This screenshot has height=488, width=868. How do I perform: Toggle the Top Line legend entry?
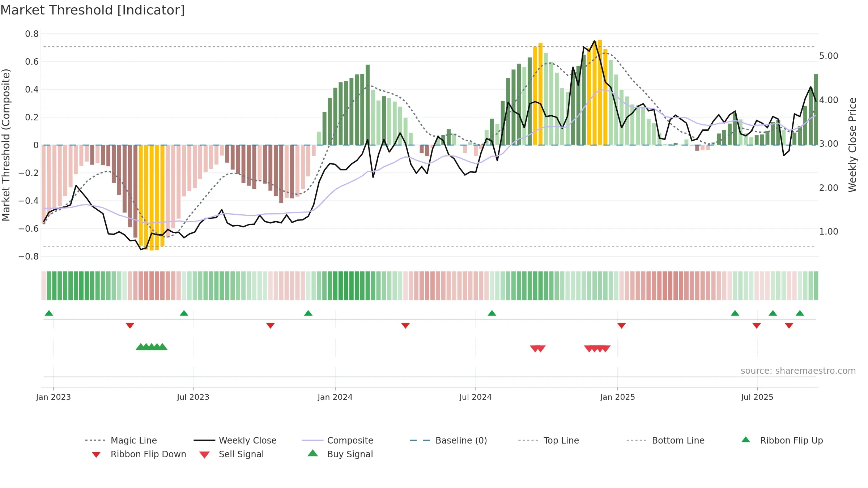[548, 440]
